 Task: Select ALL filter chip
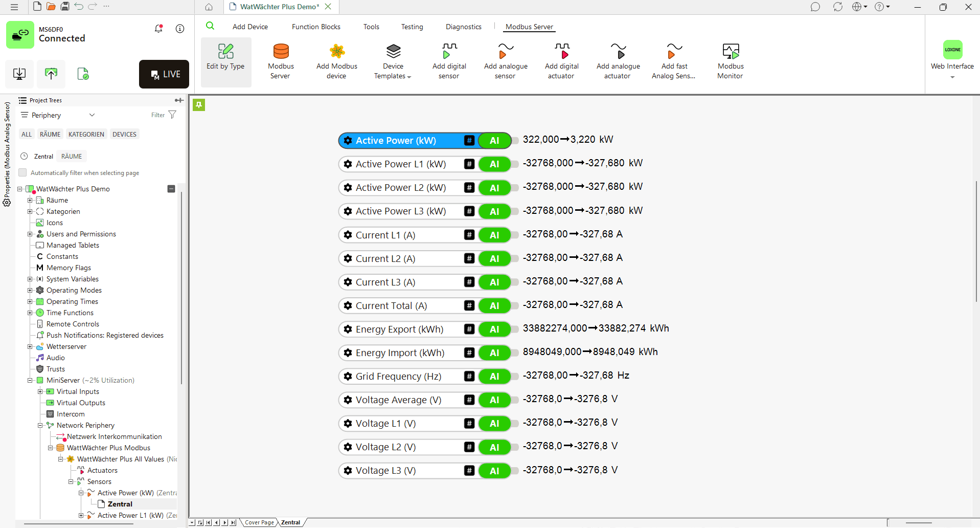(27, 134)
